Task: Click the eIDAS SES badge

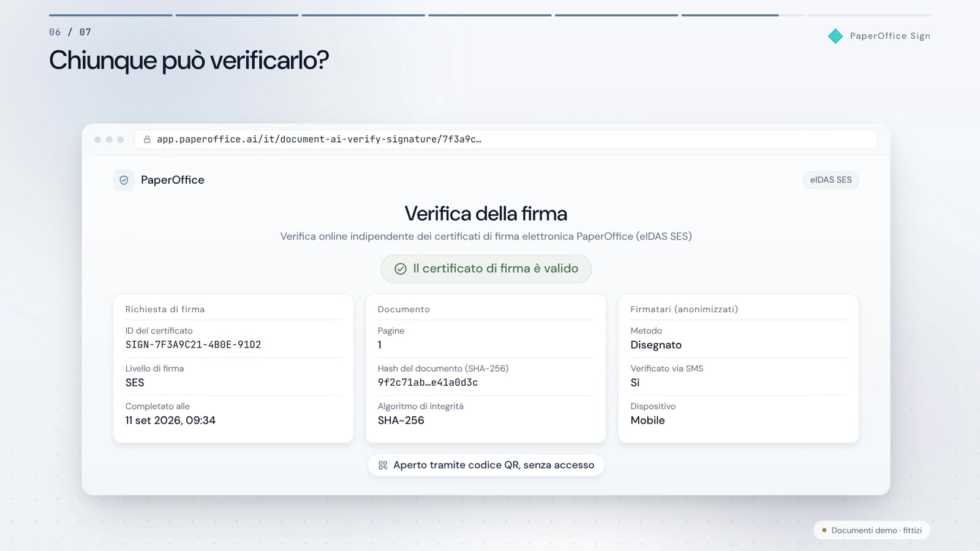Action: click(x=831, y=180)
